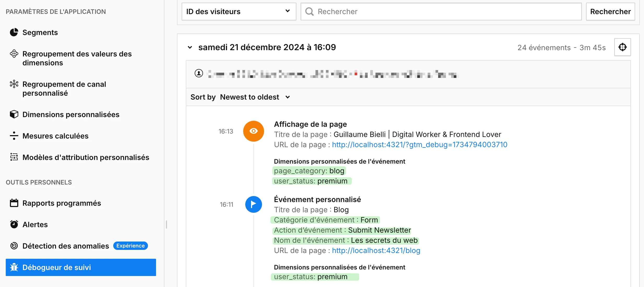Open the ID des visiteurs dropdown
The height and width of the screenshot is (287, 644).
pos(287,11)
